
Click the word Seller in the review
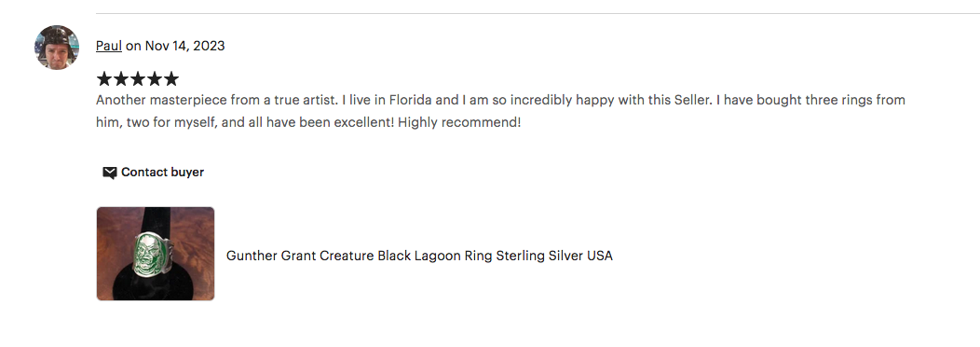pos(692,100)
